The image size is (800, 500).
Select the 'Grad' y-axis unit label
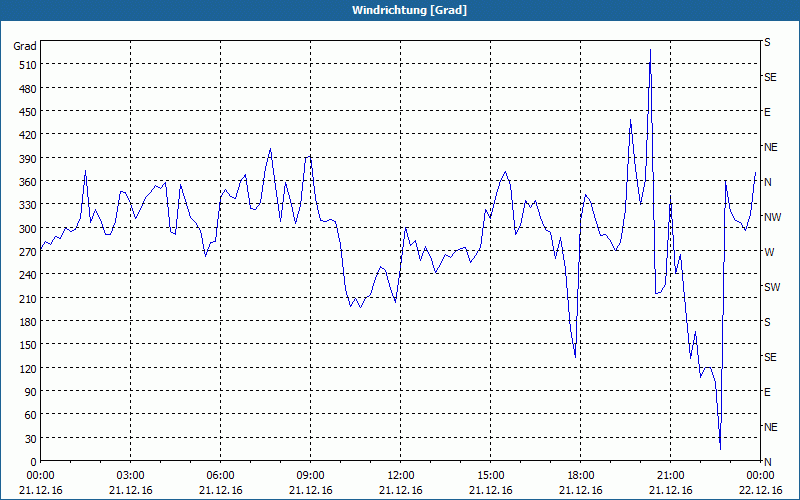click(x=25, y=46)
